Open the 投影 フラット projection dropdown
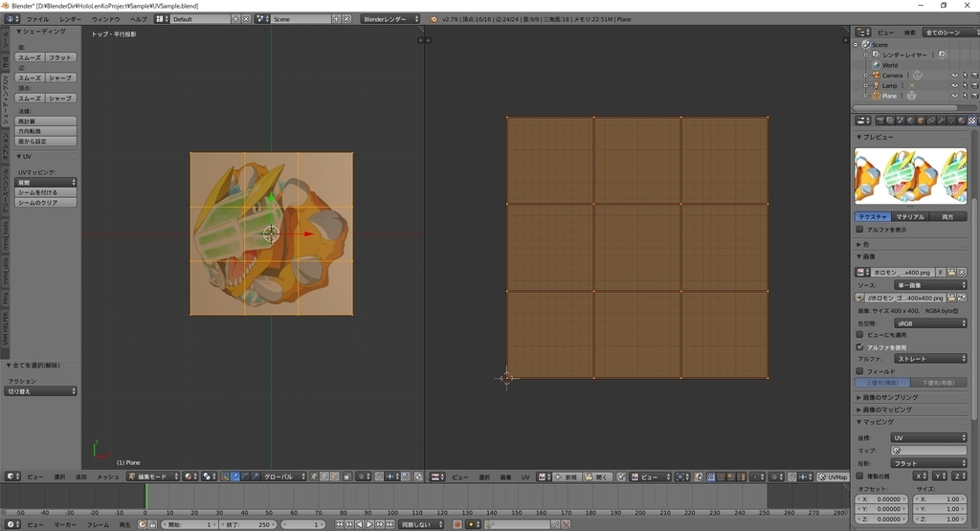The width and height of the screenshot is (980, 531). click(x=928, y=463)
